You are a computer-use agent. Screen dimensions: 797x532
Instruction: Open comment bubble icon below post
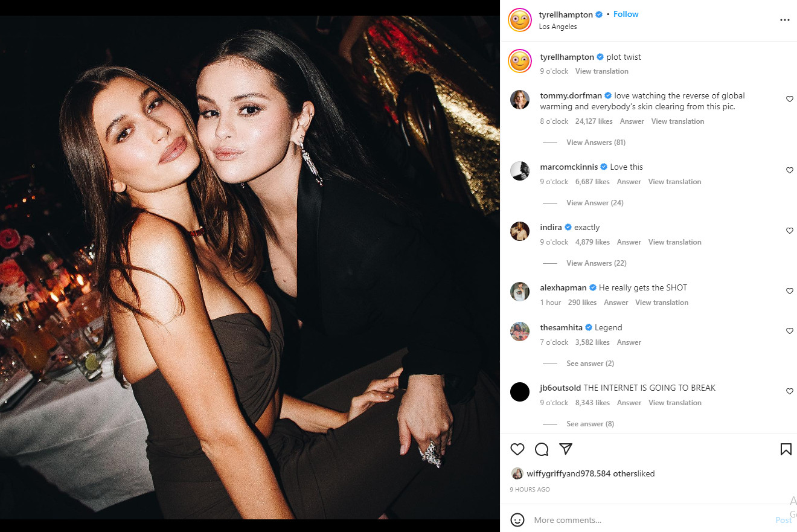tap(542, 449)
